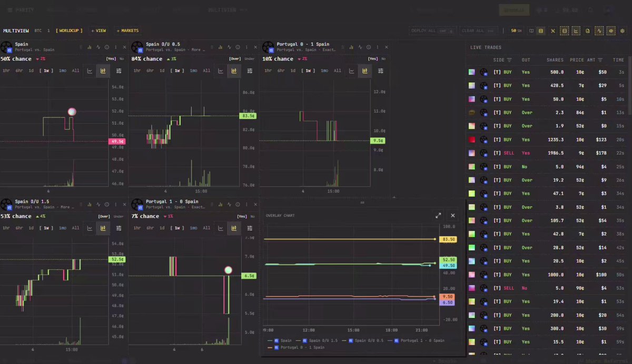632x364 pixels.
Task: Switch Spain O/U 1.5 outcome to Under
Action: tap(118, 217)
